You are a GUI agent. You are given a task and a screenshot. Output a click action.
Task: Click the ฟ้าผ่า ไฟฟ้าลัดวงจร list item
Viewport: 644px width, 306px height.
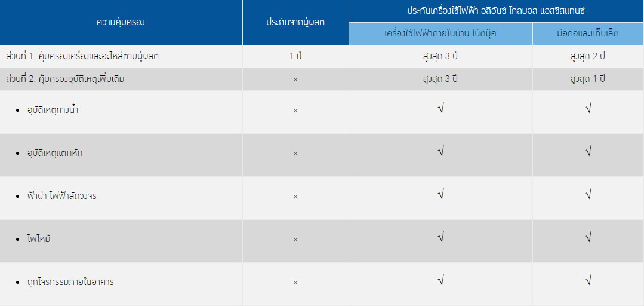point(62,196)
